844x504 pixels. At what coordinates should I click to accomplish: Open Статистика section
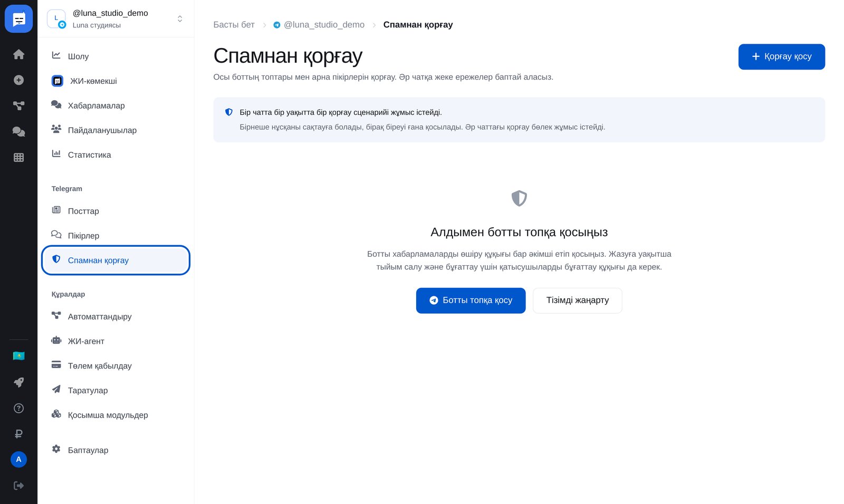pos(116,155)
